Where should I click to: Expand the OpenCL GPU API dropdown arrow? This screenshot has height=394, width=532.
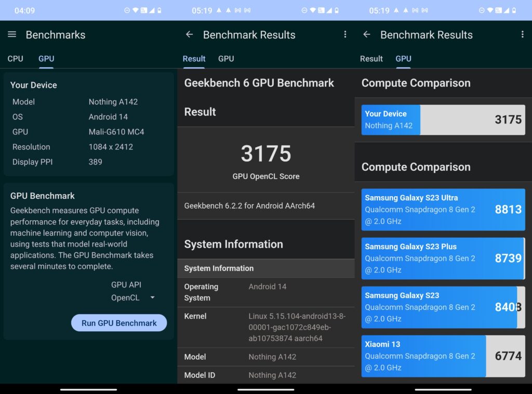click(152, 298)
